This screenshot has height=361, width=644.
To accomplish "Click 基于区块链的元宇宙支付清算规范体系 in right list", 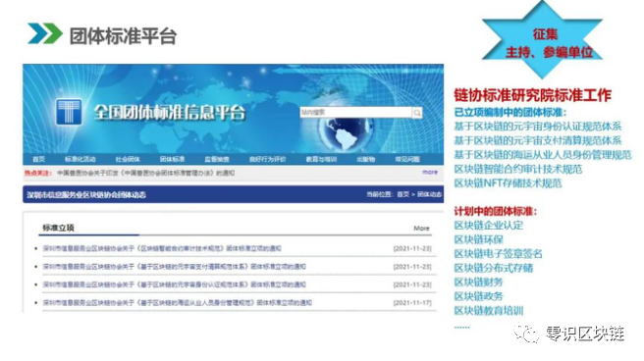I will click(538, 140).
